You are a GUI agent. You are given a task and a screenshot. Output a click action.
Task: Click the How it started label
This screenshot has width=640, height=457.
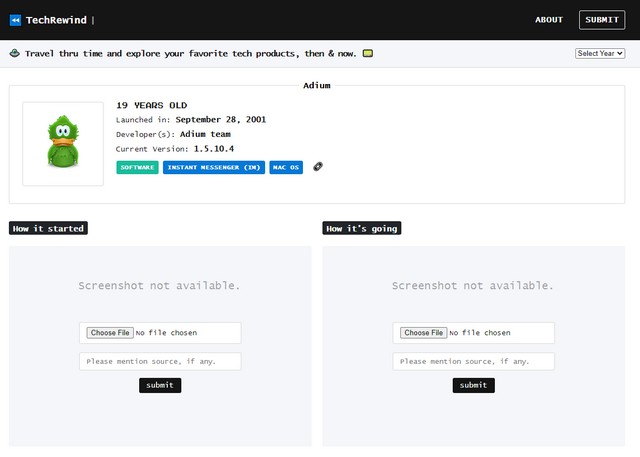[x=48, y=228]
